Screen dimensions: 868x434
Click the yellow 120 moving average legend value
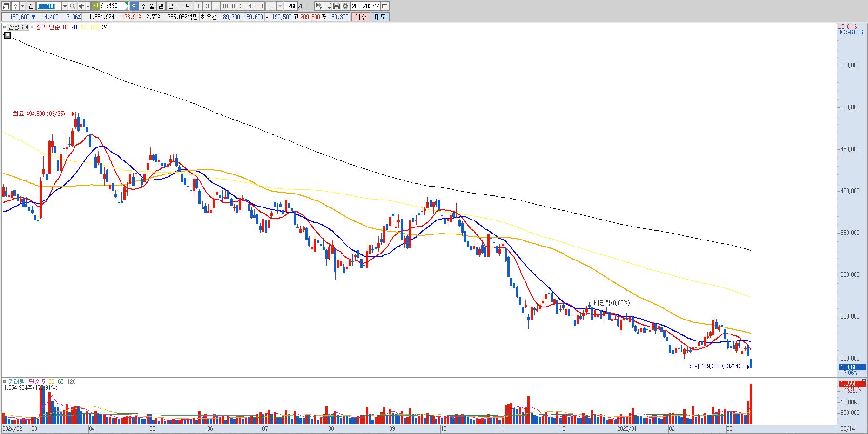(94, 27)
